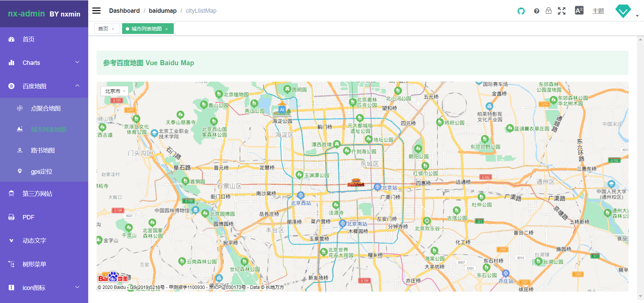Screen dimensions: 644x303
Task: Select baidumap breadcrumb
Action: click(163, 11)
